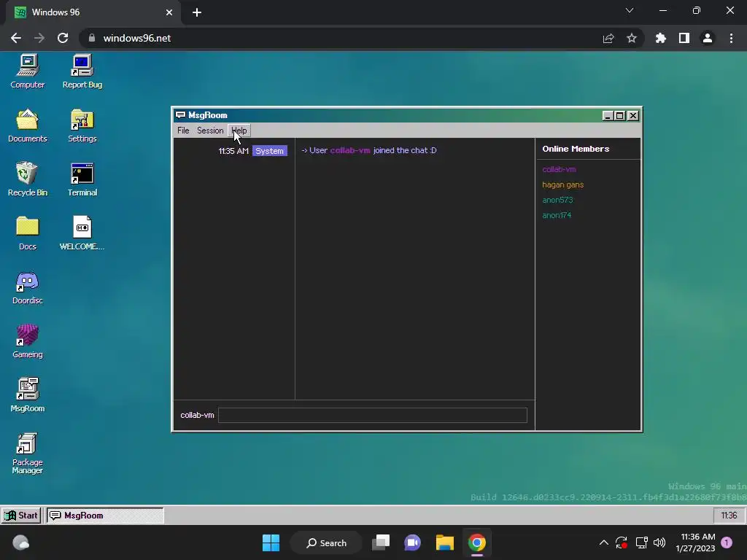
Task: Open File Explorer from the taskbar
Action: point(445,542)
